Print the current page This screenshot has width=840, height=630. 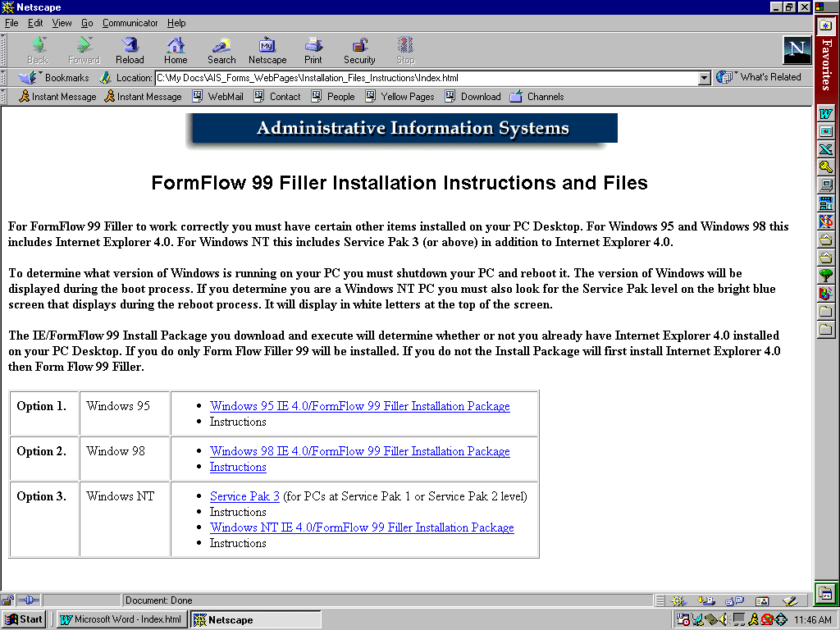[313, 49]
